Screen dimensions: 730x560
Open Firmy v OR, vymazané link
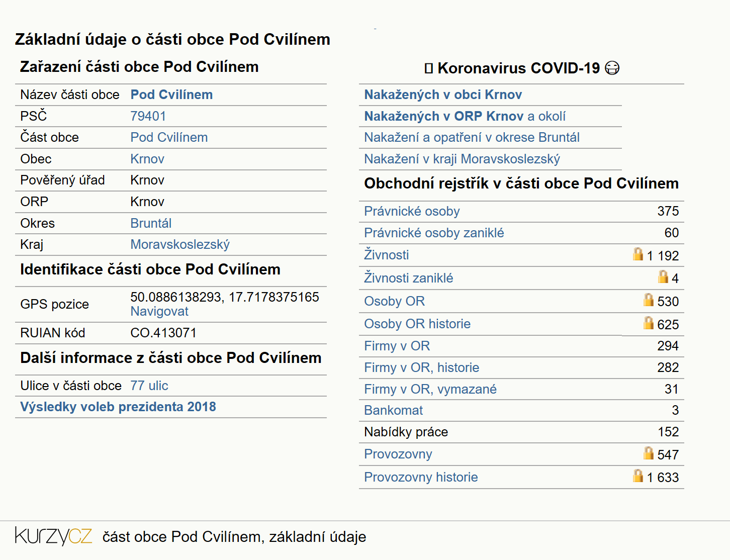point(430,389)
